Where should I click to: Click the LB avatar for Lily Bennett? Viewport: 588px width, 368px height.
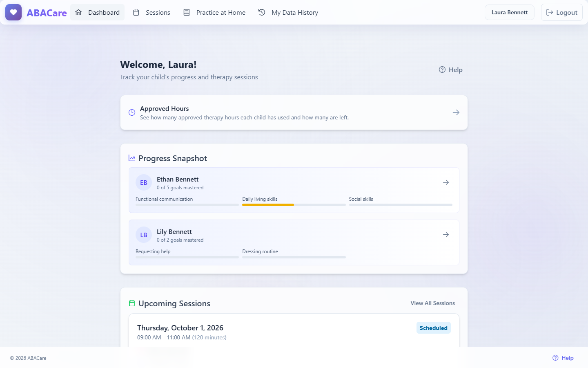[x=144, y=235]
